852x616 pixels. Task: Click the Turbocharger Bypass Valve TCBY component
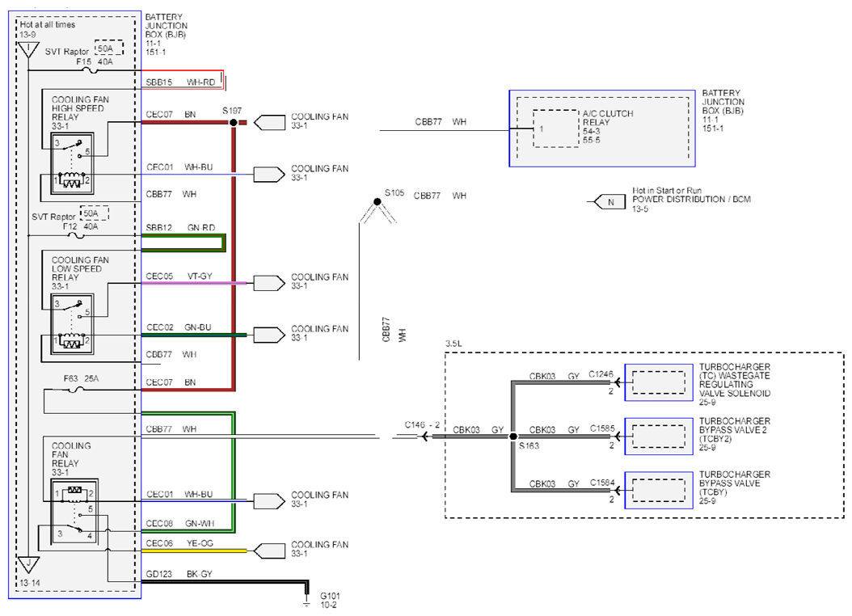[x=659, y=490]
